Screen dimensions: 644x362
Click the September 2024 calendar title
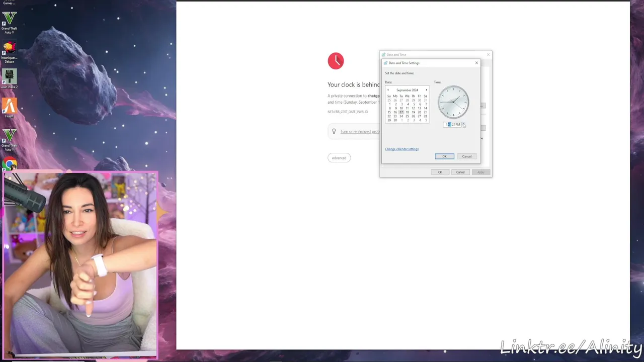(407, 90)
